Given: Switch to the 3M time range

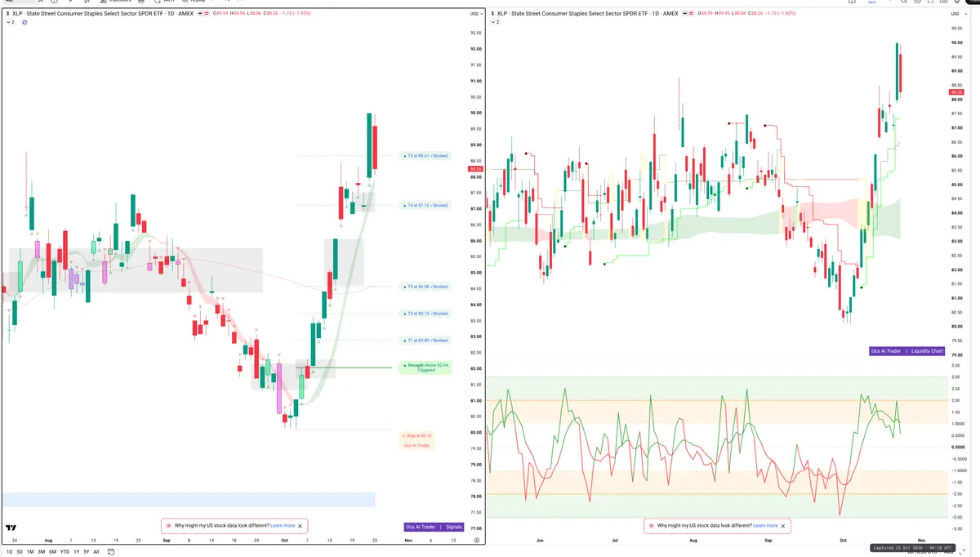Looking at the screenshot, I should point(42,551).
